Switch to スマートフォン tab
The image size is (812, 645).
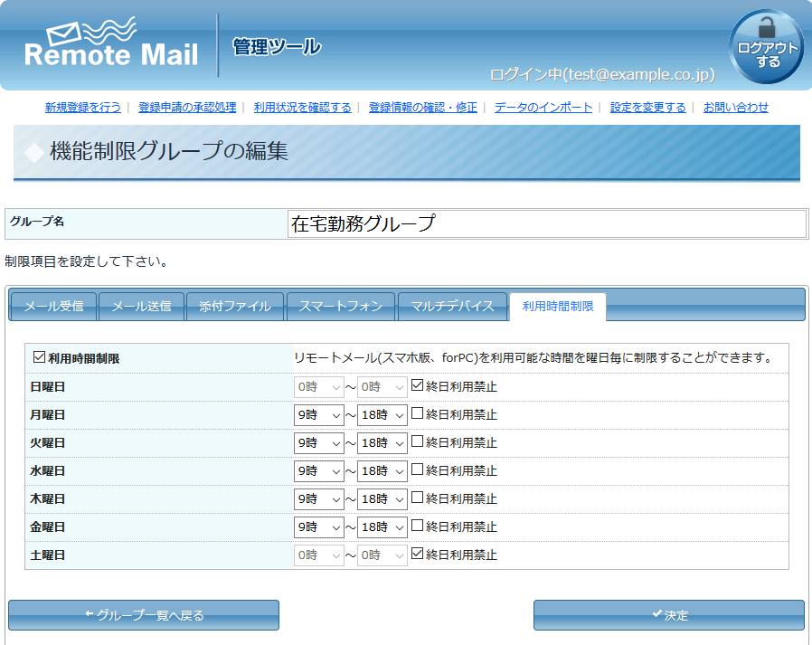tap(341, 306)
